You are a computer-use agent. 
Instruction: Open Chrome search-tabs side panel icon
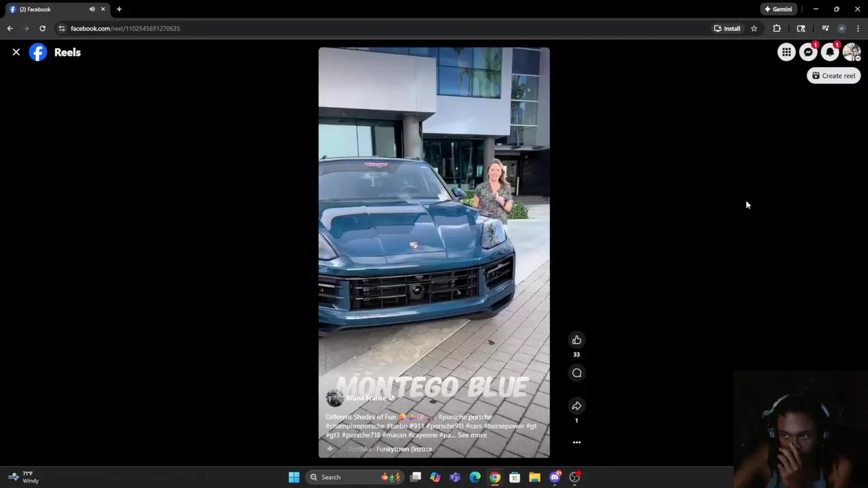tap(801, 28)
